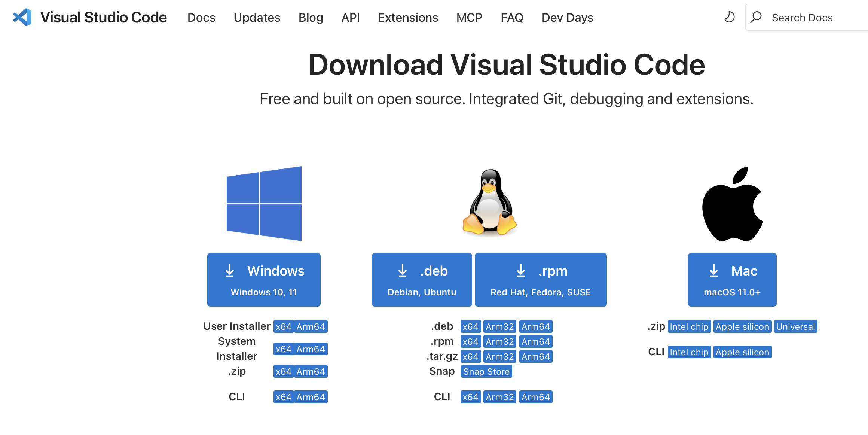Open the Docs menu item

(201, 18)
